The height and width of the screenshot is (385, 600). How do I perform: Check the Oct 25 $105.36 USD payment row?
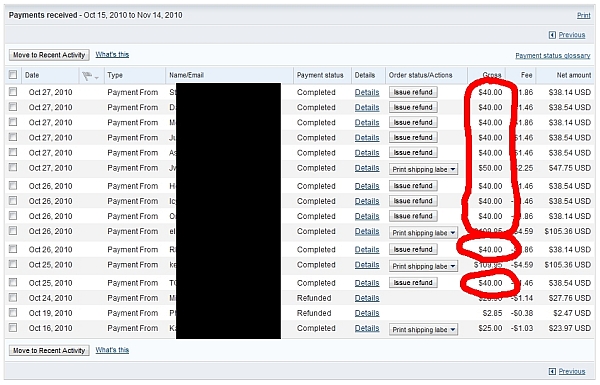click(x=13, y=264)
